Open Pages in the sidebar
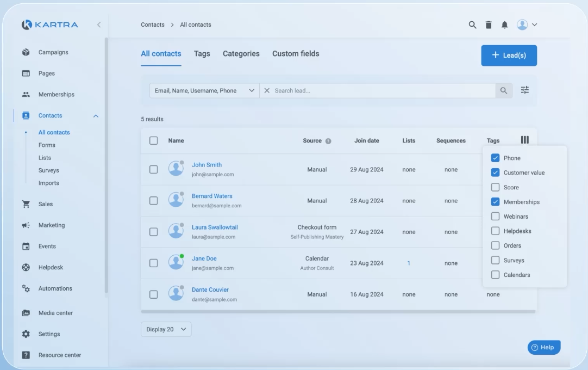The image size is (588, 370). click(x=46, y=73)
